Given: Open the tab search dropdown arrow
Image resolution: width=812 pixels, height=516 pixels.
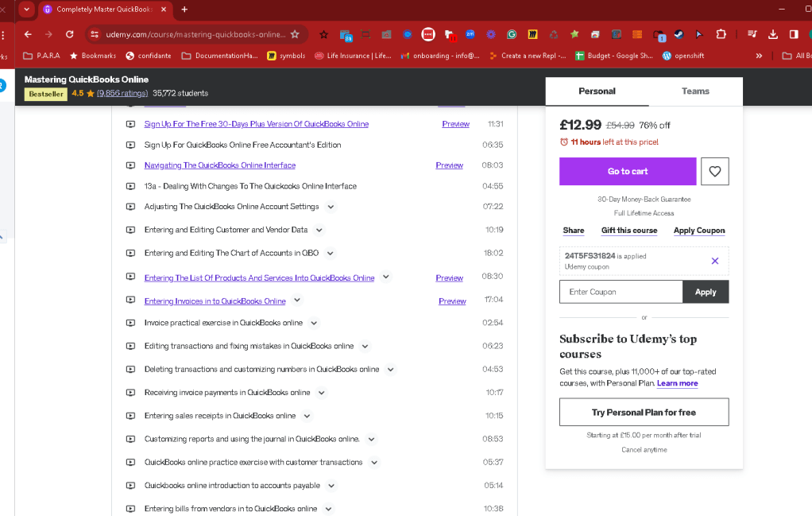Looking at the screenshot, I should 26,10.
